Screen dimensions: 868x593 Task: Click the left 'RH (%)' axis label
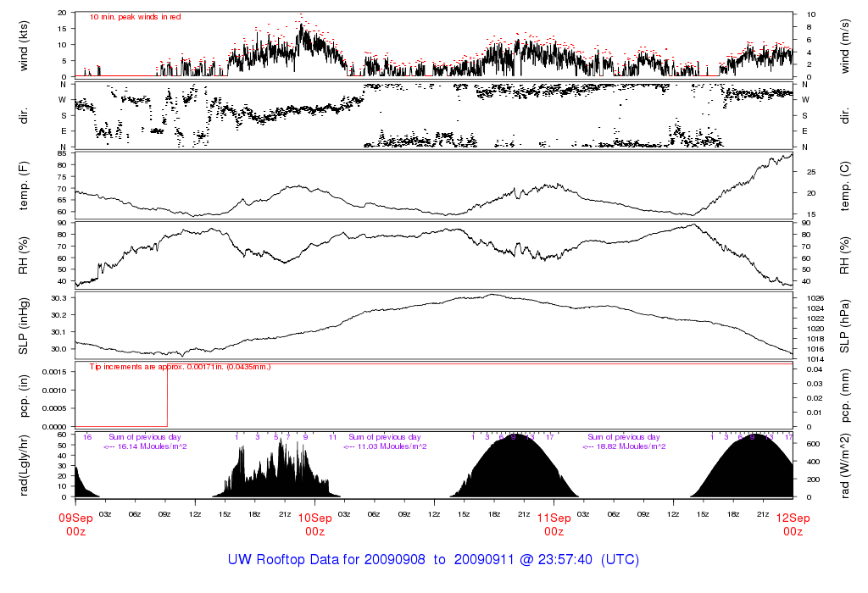pos(24,256)
